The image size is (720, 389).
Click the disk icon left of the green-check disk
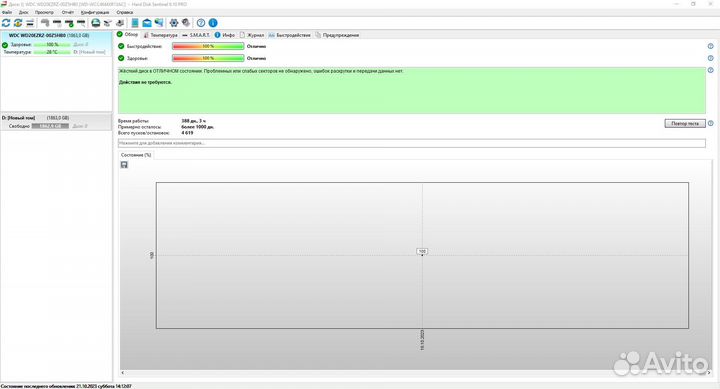coord(57,23)
